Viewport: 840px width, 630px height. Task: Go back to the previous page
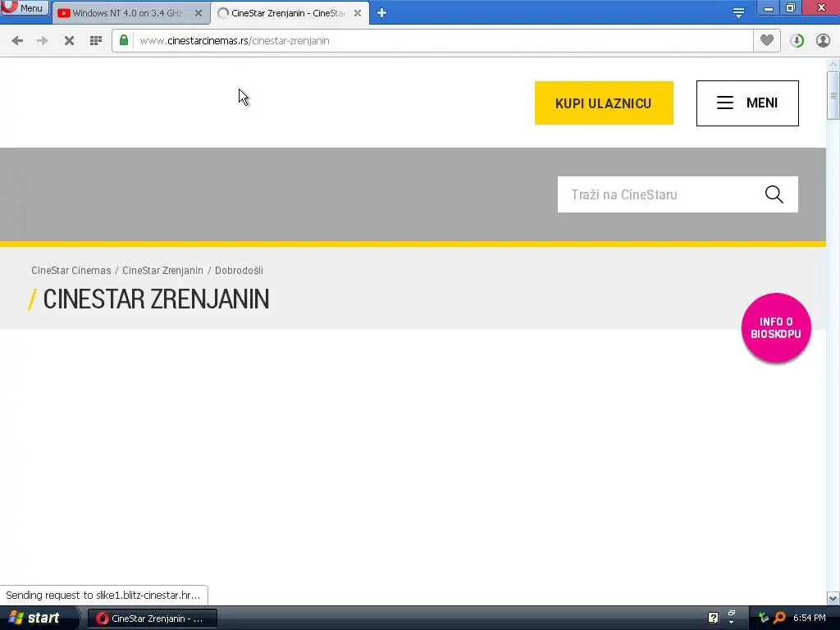17,41
